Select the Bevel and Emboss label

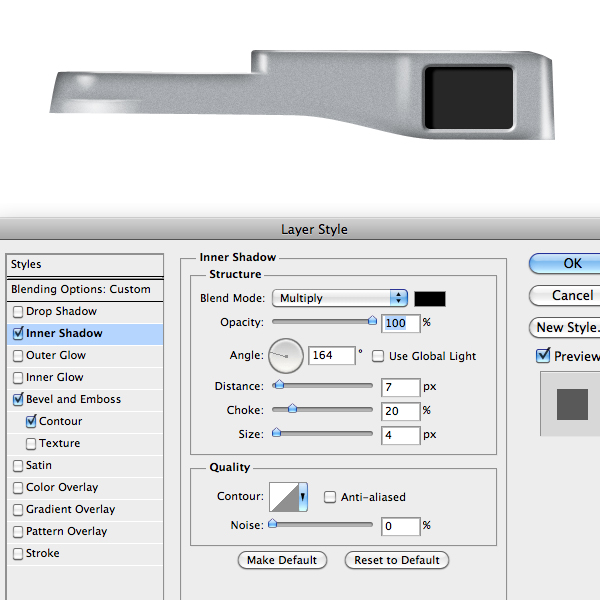coord(73,399)
